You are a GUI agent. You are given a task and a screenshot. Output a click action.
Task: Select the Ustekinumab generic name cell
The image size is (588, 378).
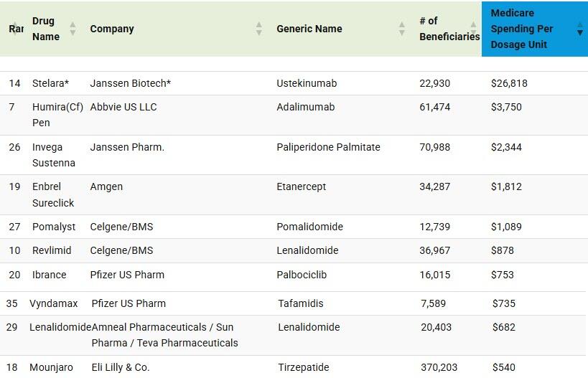tap(307, 83)
